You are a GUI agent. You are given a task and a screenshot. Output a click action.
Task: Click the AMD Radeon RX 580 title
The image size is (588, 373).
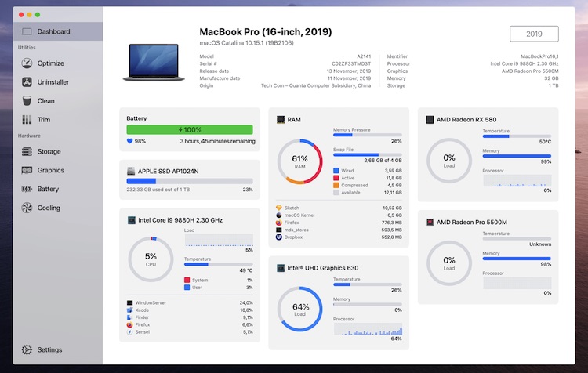pos(466,120)
